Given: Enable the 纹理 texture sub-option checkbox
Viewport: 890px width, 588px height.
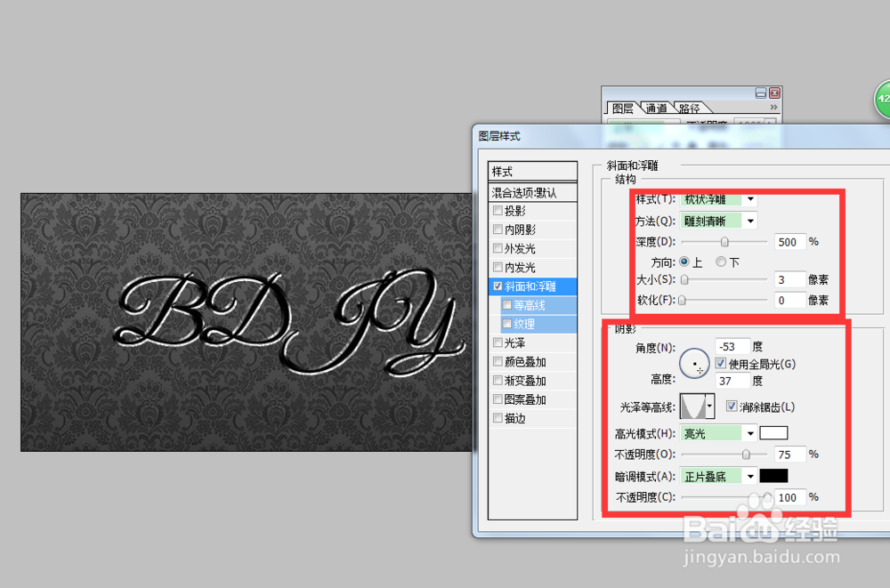Looking at the screenshot, I should pos(507,324).
